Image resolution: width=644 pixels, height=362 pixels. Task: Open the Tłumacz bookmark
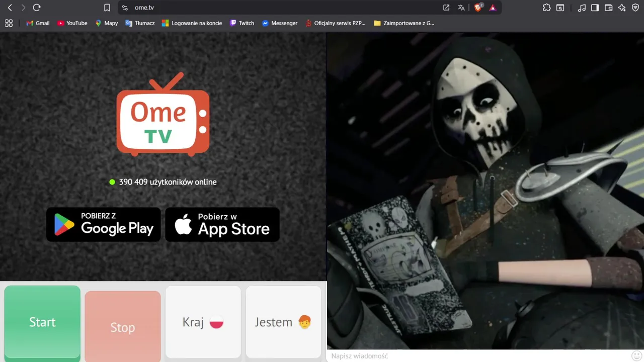click(140, 23)
